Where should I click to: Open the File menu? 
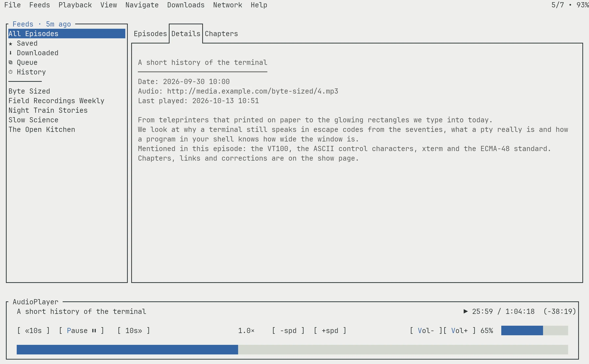[x=13, y=5]
